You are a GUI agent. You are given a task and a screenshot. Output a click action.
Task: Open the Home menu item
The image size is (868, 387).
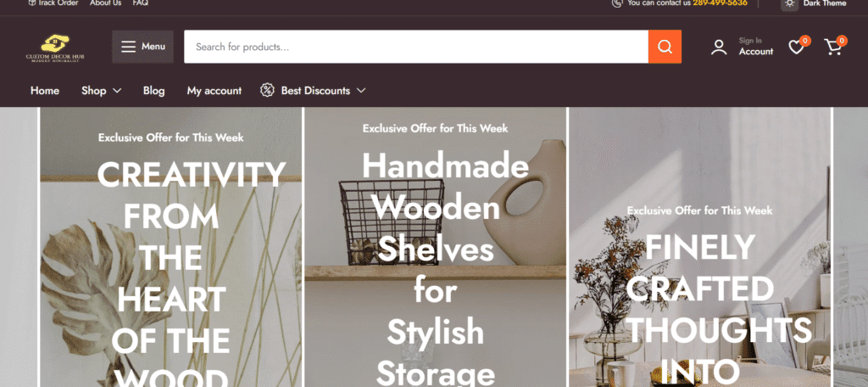pos(45,90)
